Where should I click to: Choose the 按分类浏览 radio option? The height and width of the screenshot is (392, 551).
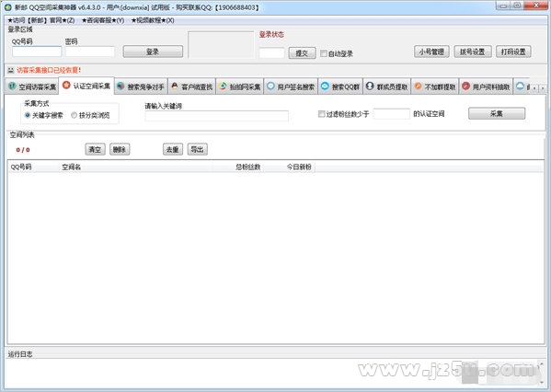click(x=74, y=115)
